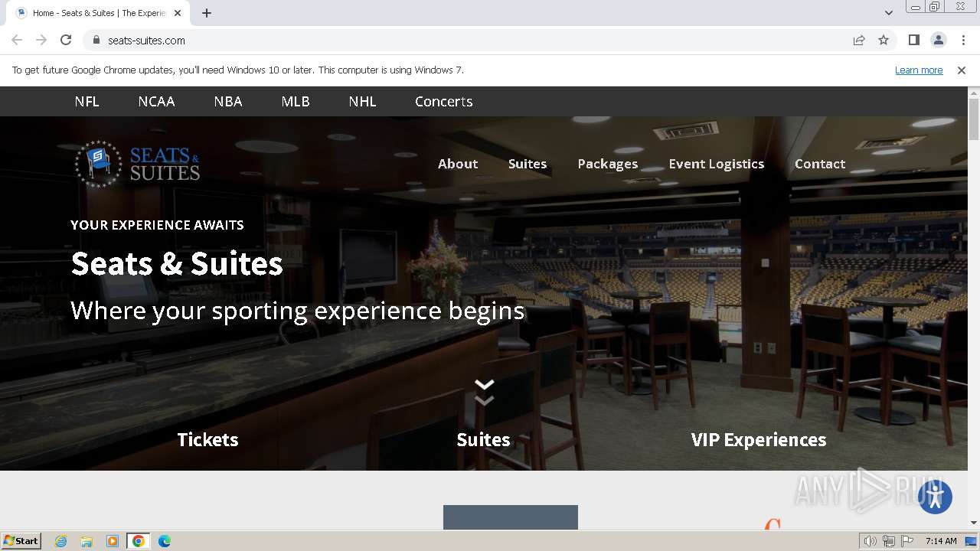
Task: Share this page icon
Action: [x=859, y=41]
